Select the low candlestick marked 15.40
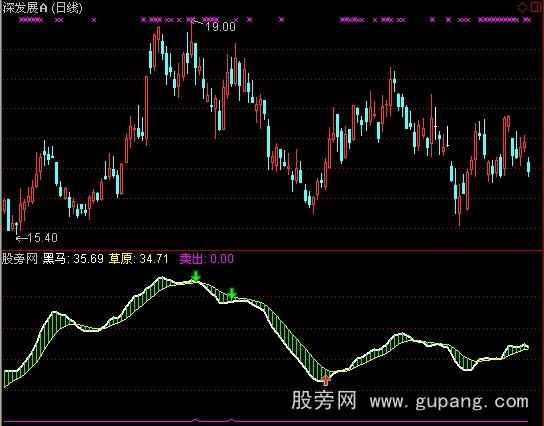This screenshot has height=426, width=544. 16,228
